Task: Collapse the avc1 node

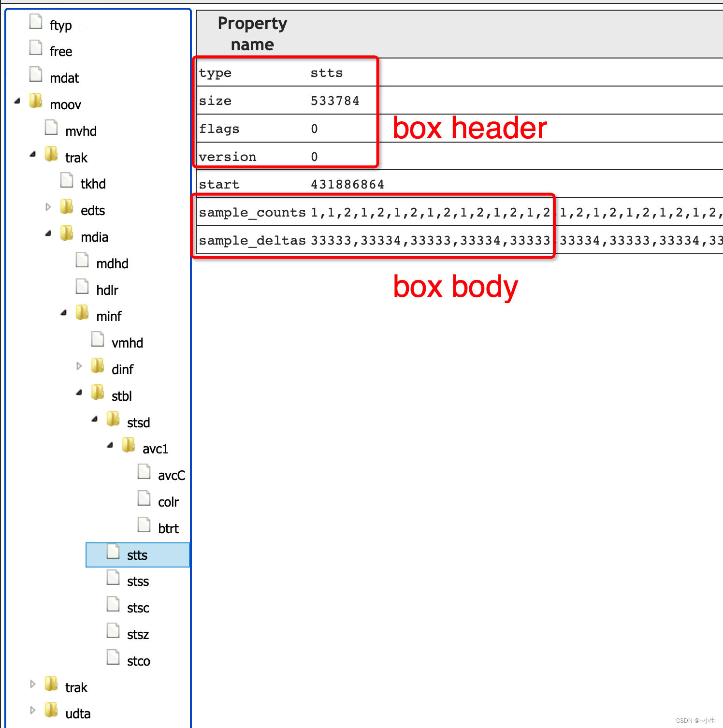Action: [110, 445]
